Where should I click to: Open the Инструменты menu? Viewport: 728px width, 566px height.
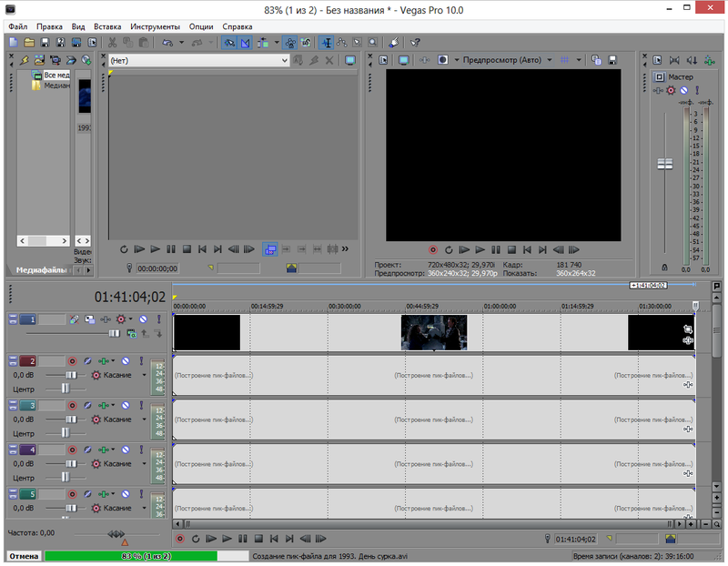[x=155, y=26]
